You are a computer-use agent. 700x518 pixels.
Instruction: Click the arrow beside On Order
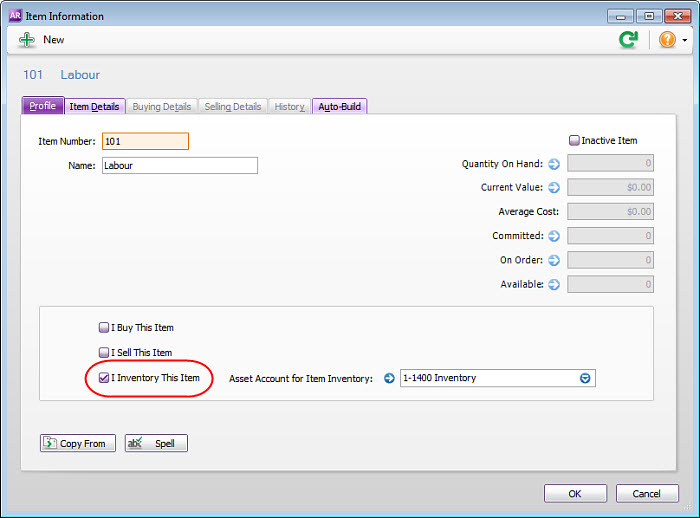click(554, 260)
